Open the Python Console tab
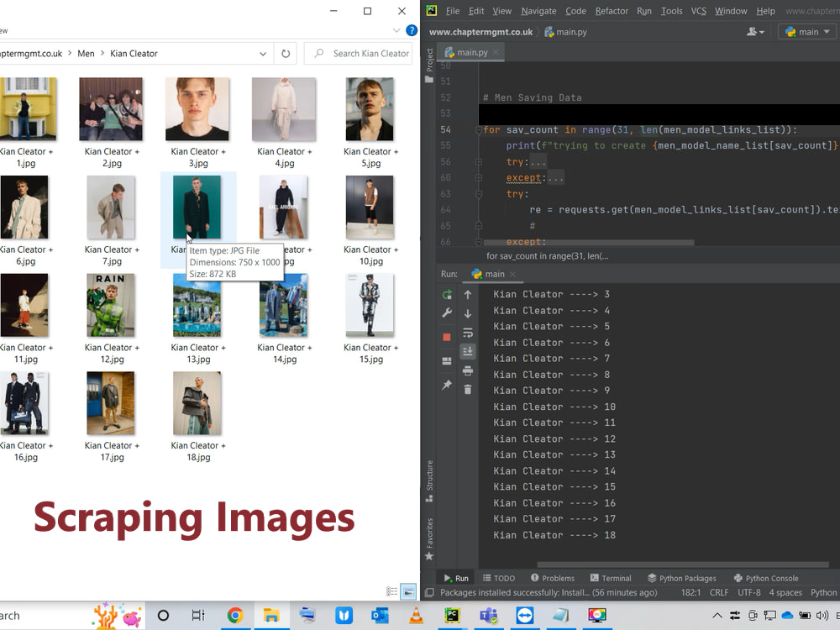The image size is (840, 630). coord(766,578)
